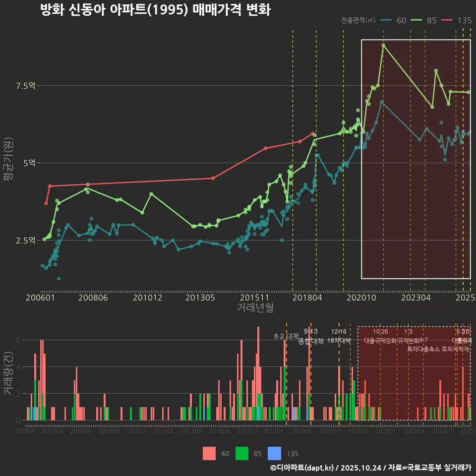Click the 12.16 18차대책 annotation
Image resolution: width=476 pixels, height=476 pixels.
coord(339,336)
